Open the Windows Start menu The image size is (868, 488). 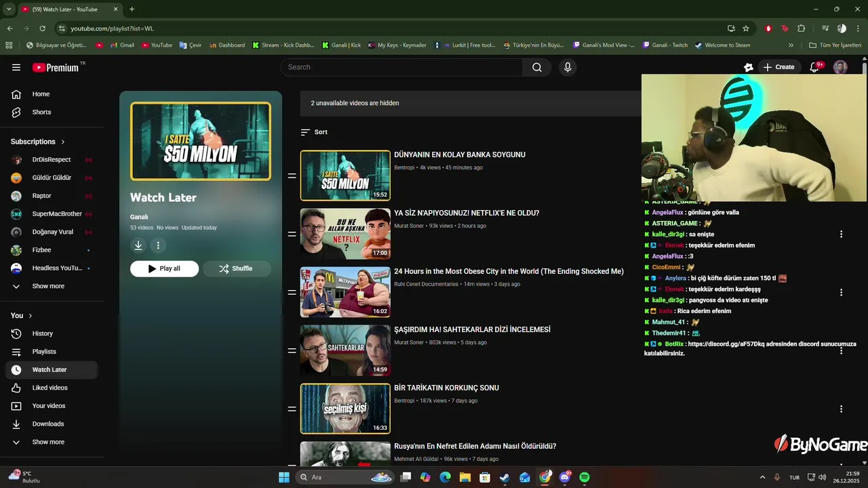tap(284, 477)
